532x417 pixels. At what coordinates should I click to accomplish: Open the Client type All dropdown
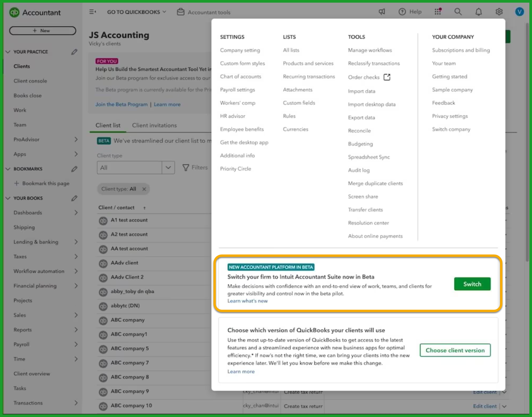click(136, 168)
